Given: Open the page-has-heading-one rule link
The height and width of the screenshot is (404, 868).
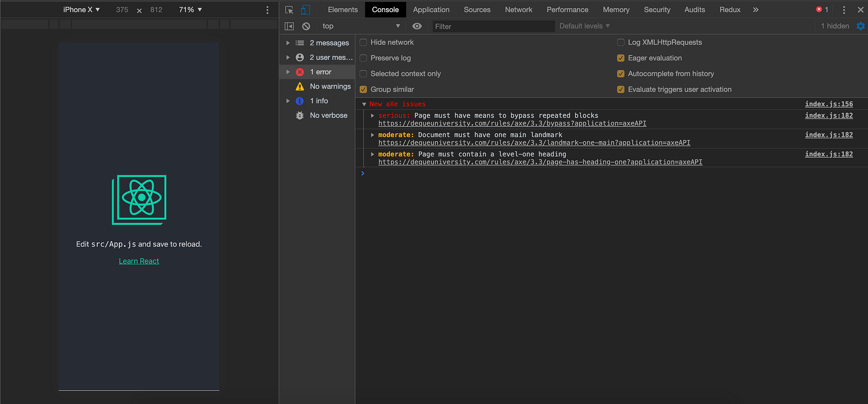Looking at the screenshot, I should point(540,162).
